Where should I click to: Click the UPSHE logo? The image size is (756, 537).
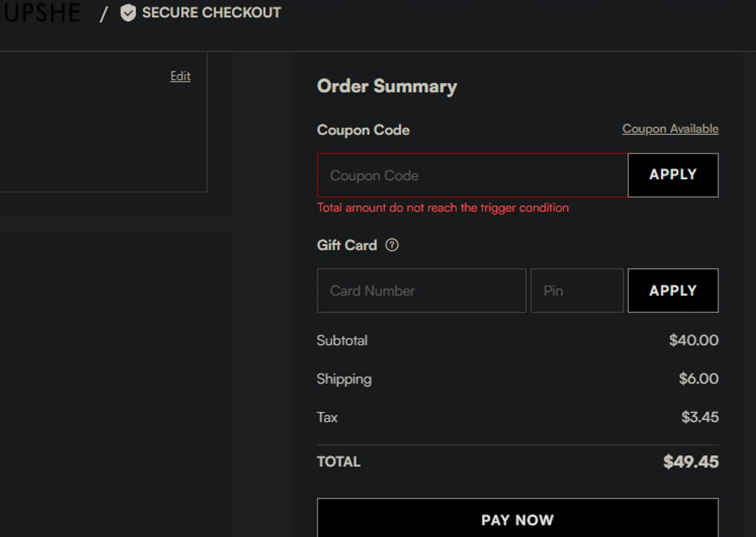41,13
